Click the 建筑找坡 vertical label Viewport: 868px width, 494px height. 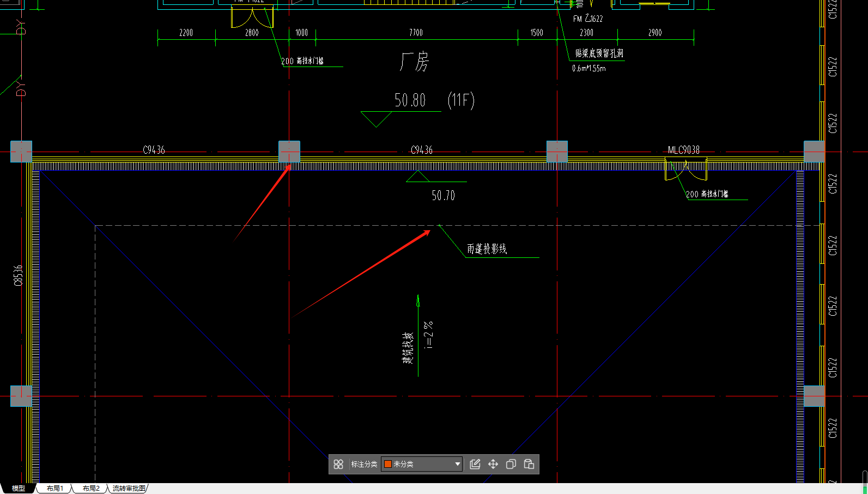[x=408, y=348]
